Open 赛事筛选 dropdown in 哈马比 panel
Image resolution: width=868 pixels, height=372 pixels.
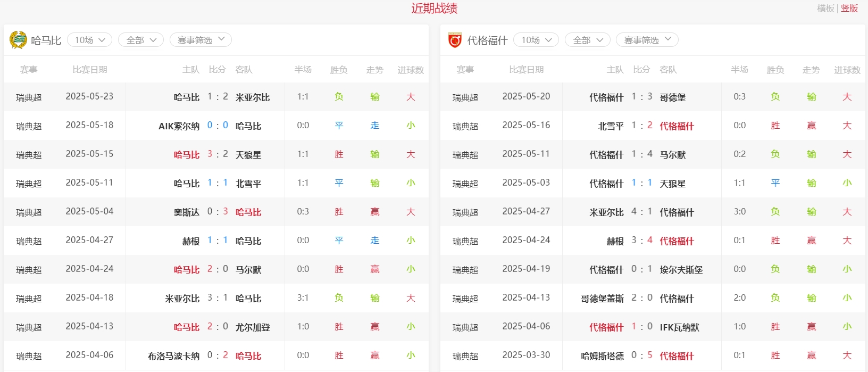[201, 40]
